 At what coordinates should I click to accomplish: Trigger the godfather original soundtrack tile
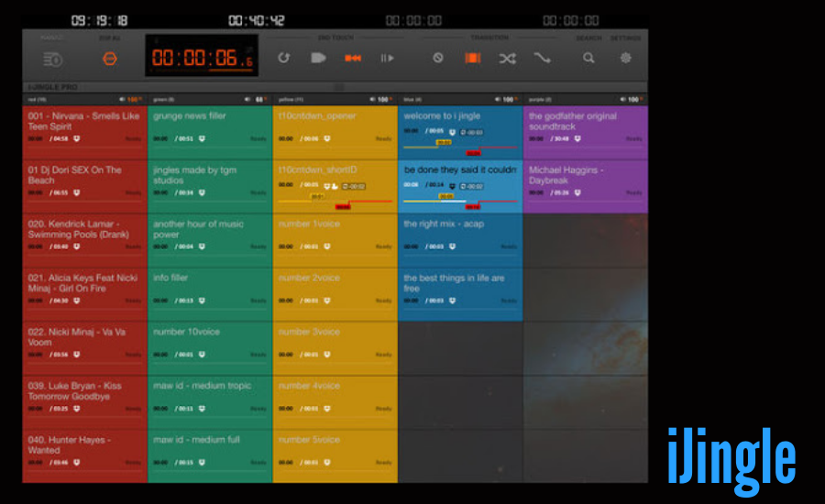(x=585, y=122)
